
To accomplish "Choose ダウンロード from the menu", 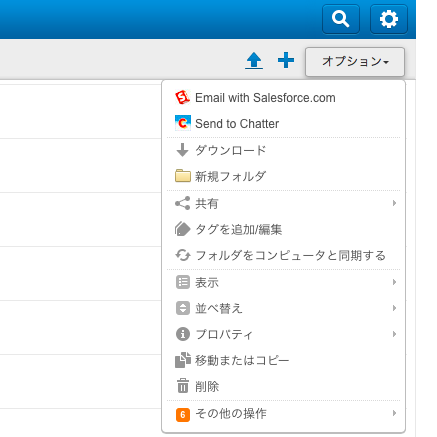I will [283, 150].
